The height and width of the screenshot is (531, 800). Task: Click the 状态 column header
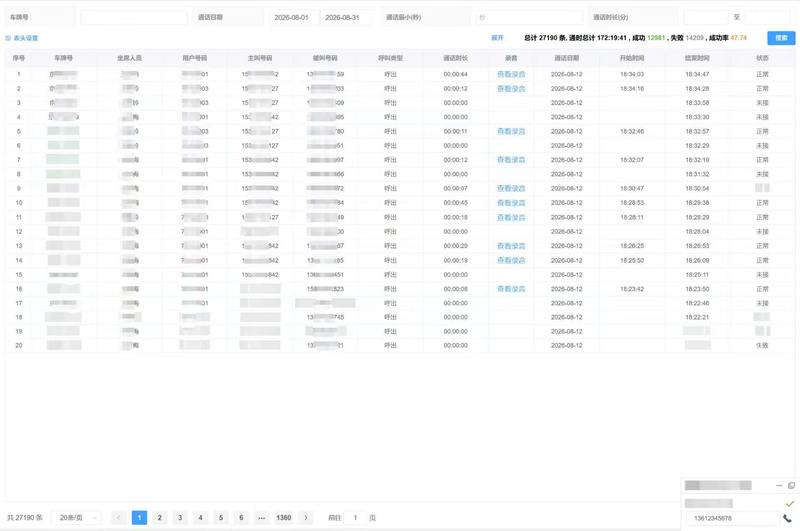click(762, 58)
